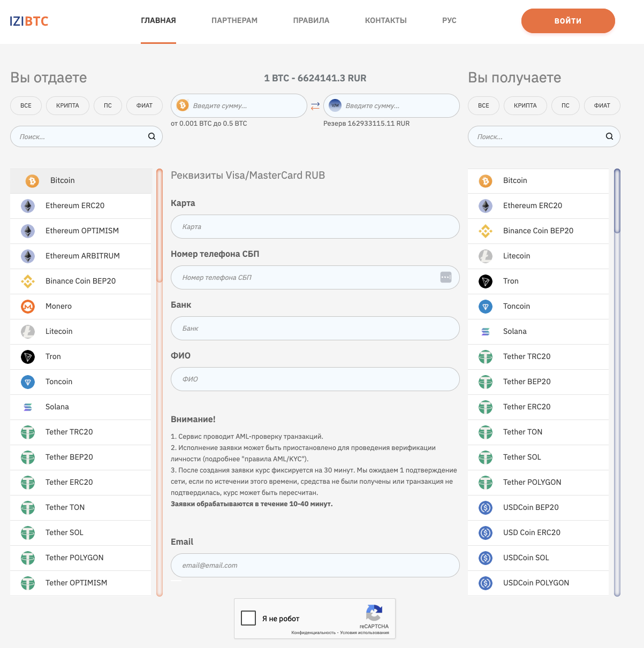Click USDCoin BEP20 icon in receive list
Viewport: 644px width, 648px height.
point(486,508)
